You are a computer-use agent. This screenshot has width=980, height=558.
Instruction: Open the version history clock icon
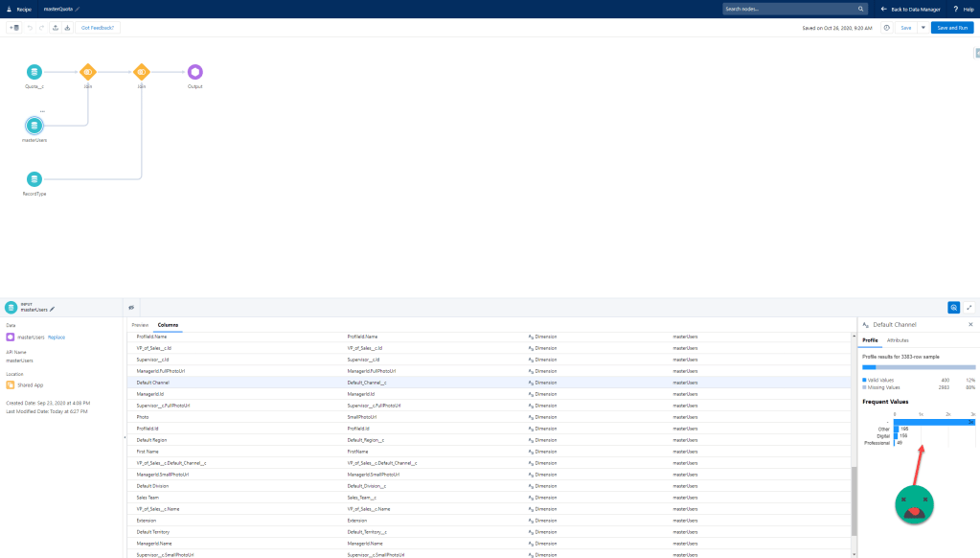point(886,28)
